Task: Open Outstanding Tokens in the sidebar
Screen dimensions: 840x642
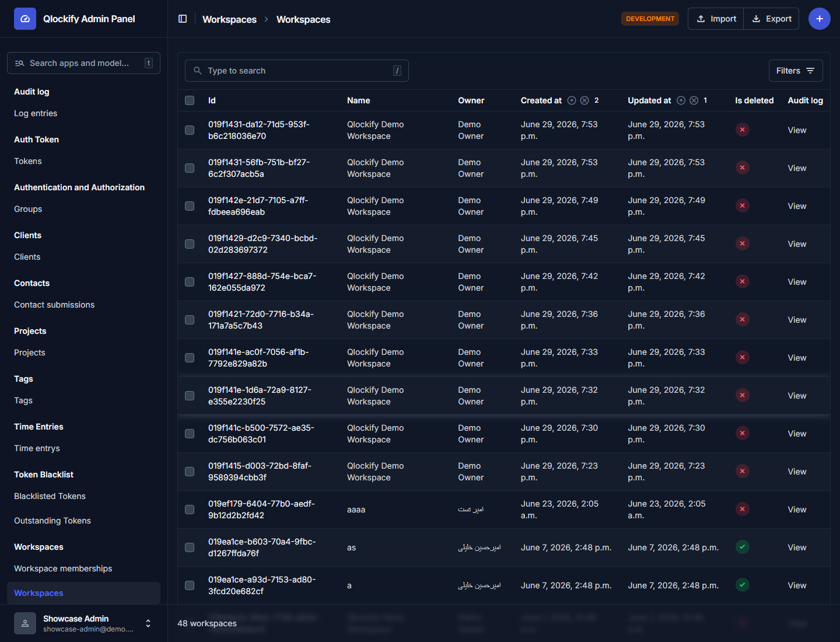Action: (x=52, y=521)
